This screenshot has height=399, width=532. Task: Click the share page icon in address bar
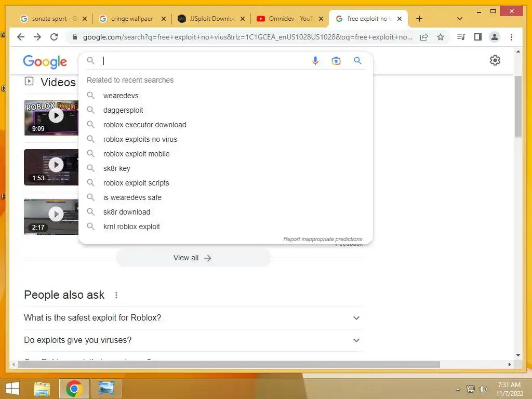(x=424, y=37)
